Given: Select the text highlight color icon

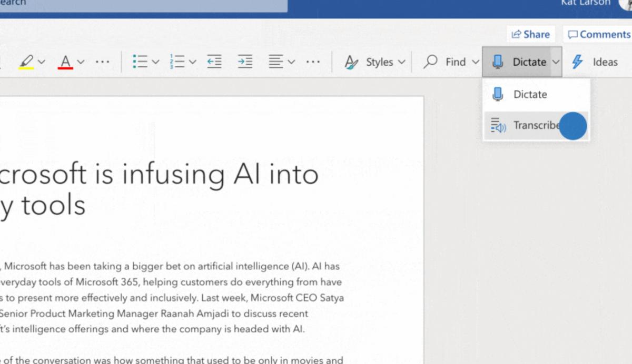Looking at the screenshot, I should [x=26, y=62].
